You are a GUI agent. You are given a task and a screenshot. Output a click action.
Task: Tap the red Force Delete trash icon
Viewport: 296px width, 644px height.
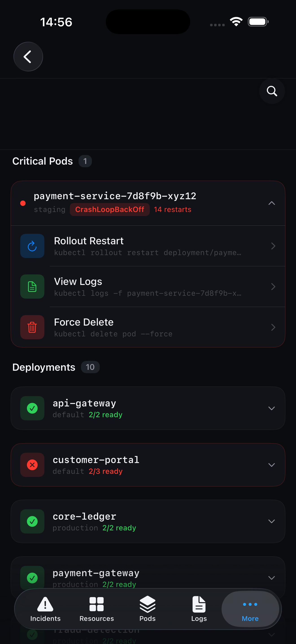coord(32,327)
